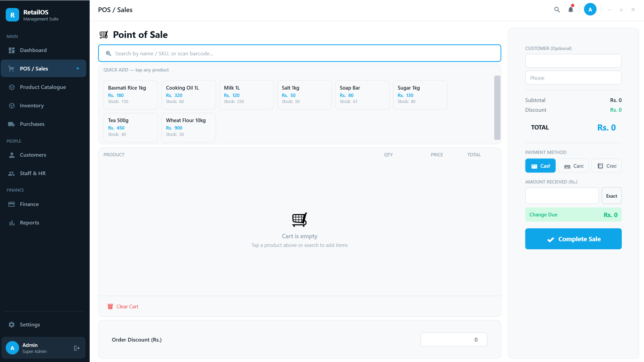Open Purchases from the sidebar icon
Image resolution: width=644 pixels, height=362 pixels.
click(x=11, y=124)
